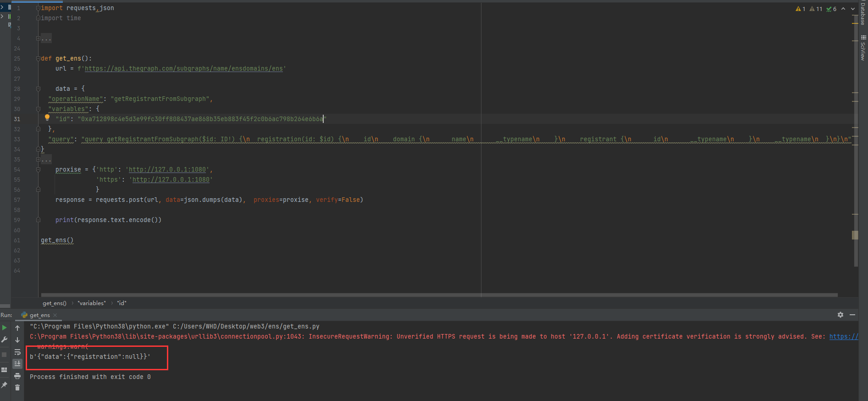This screenshot has height=401, width=868.
Task: Click folded ellipsis placeholder on line 4
Action: tap(46, 39)
